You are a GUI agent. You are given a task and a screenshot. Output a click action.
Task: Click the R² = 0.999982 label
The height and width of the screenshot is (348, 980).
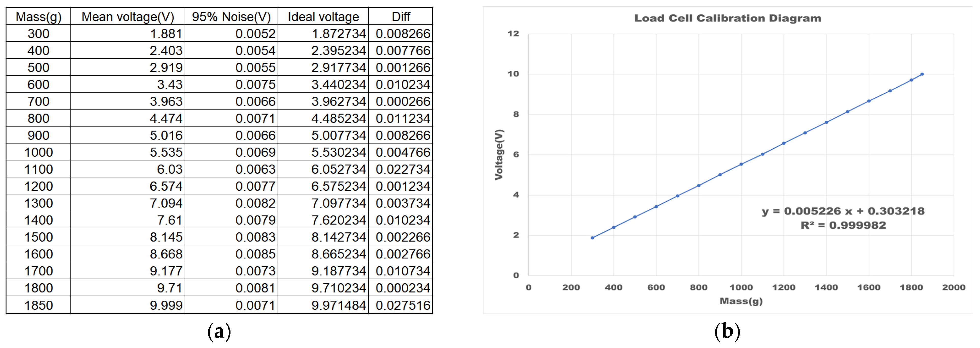[x=843, y=225]
